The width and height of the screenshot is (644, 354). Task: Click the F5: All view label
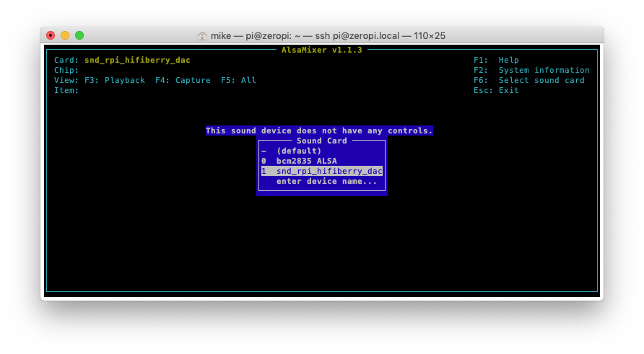(x=238, y=81)
